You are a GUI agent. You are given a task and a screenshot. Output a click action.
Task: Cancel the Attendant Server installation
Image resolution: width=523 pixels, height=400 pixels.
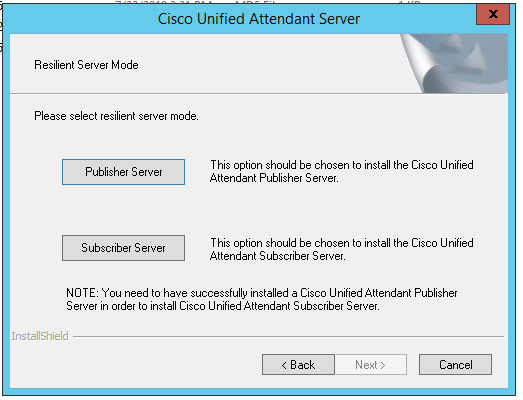pos(455,364)
